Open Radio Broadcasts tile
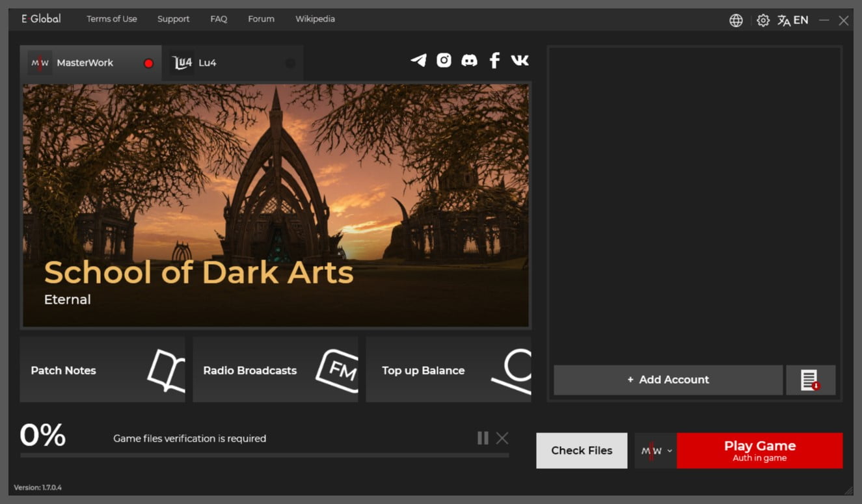This screenshot has height=504, width=862. click(275, 369)
